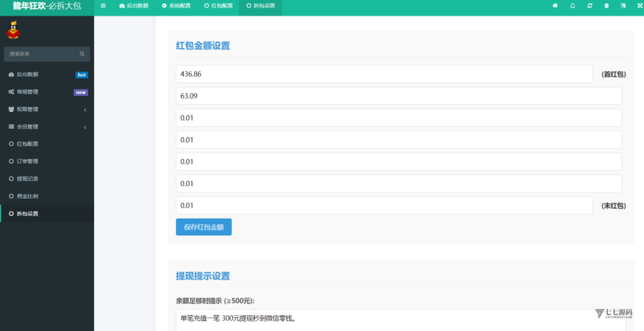
Task: Click the hot badge on 后台数据
Action: click(x=82, y=75)
